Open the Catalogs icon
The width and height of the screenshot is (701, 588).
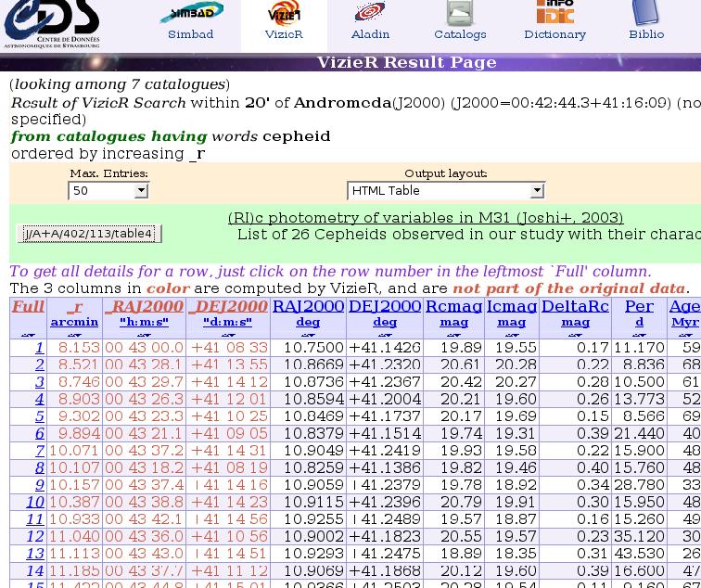(x=460, y=13)
